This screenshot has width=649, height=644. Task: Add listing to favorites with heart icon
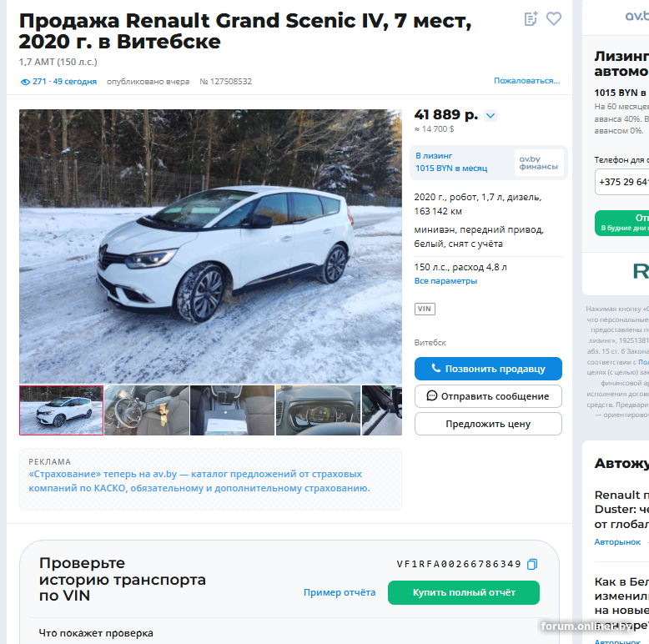(x=553, y=18)
